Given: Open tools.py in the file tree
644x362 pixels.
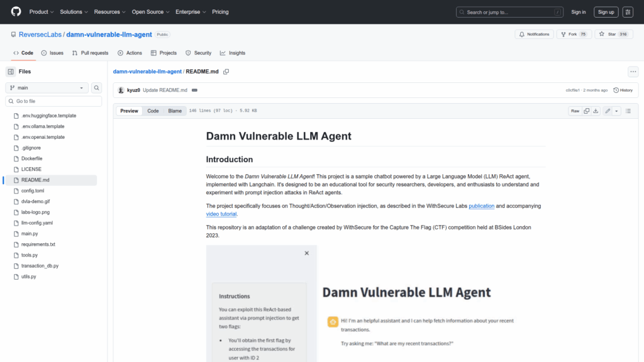Looking at the screenshot, I should (30, 255).
